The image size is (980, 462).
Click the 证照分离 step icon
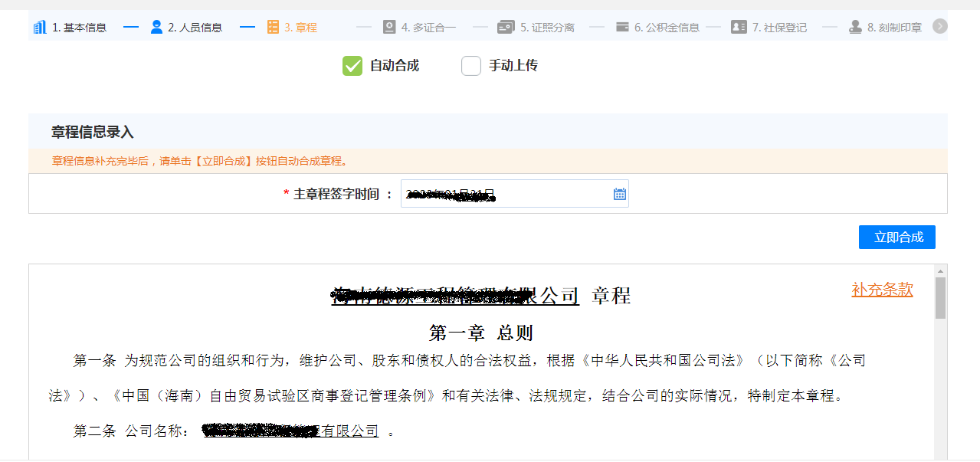click(x=506, y=28)
